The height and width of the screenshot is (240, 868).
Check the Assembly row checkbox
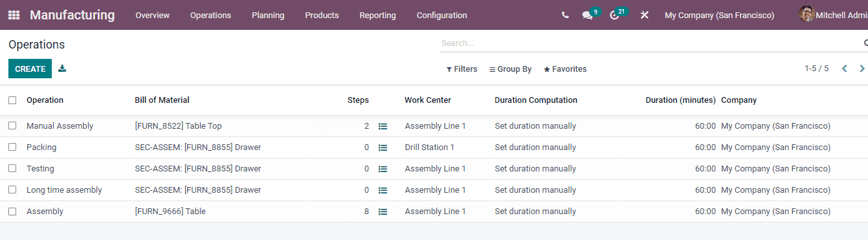(x=12, y=212)
